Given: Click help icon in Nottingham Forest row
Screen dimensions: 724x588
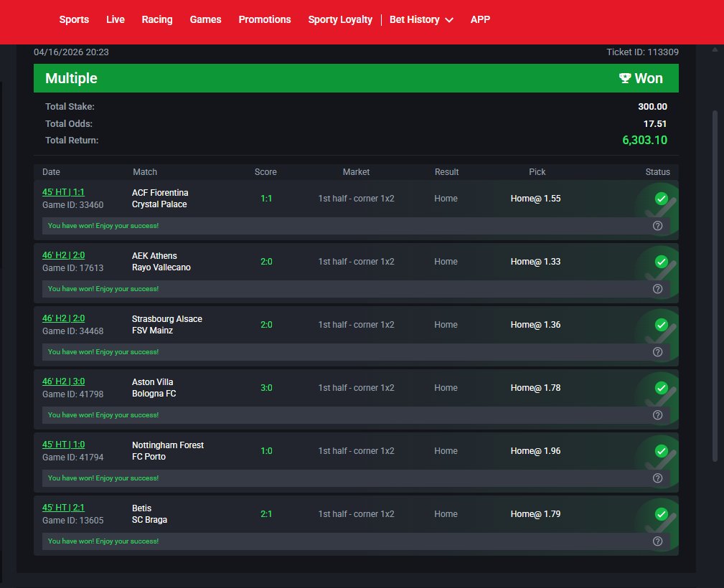Looking at the screenshot, I should [x=657, y=478].
